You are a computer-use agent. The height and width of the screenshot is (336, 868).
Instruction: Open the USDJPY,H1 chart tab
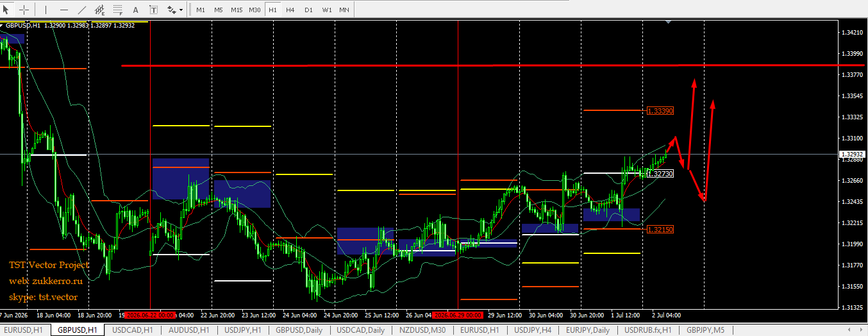pyautogui.click(x=243, y=330)
